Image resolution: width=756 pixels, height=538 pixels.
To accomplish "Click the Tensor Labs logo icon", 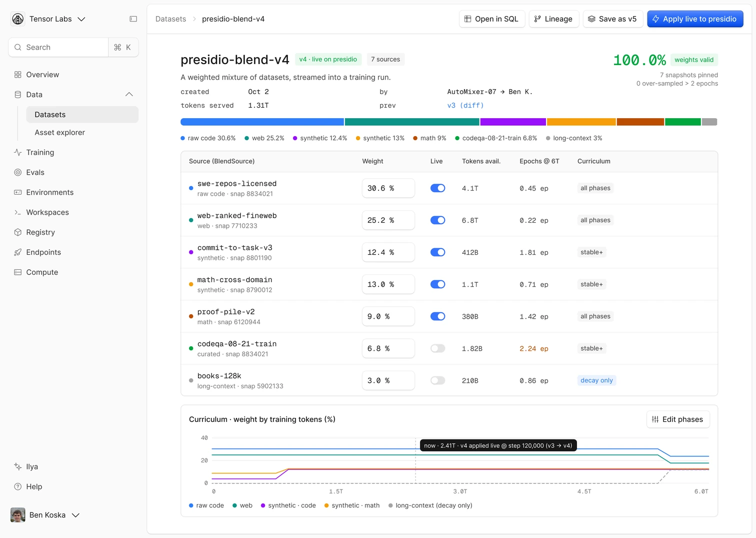I will coord(18,19).
